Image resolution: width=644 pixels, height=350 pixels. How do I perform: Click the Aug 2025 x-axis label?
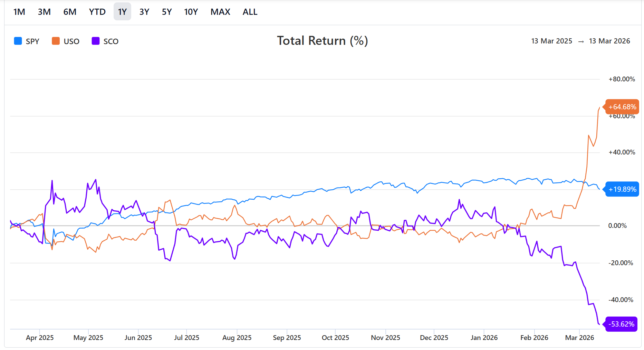[237, 338]
